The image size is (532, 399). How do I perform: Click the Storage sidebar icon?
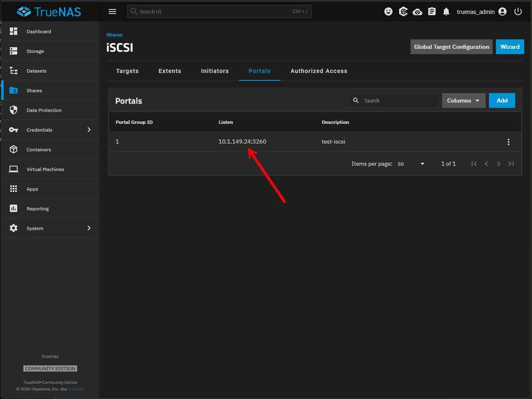[14, 51]
